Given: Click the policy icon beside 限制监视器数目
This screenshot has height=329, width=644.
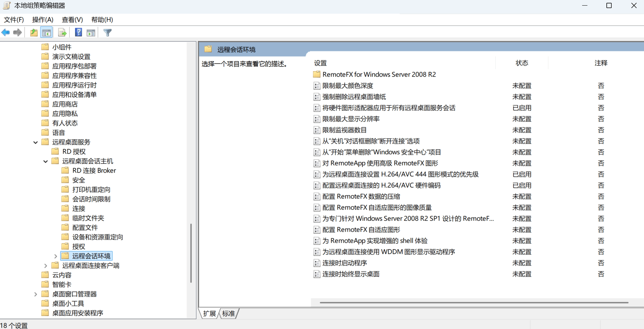Looking at the screenshot, I should tap(317, 130).
